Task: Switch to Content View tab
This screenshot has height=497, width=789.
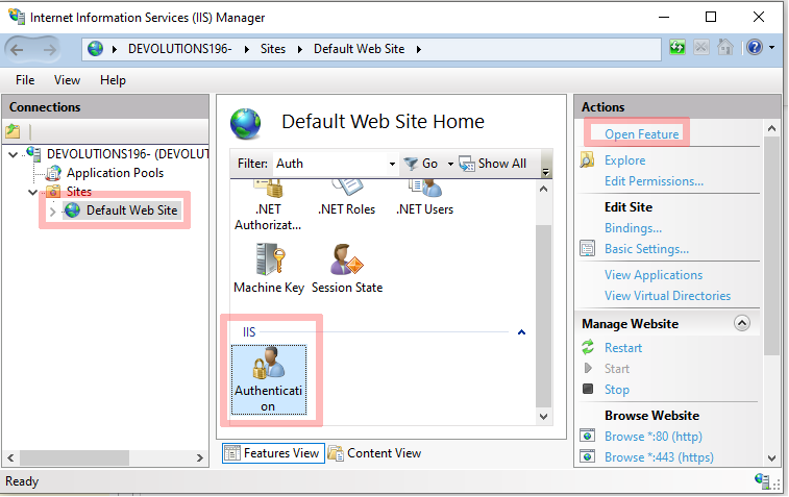Action: [x=374, y=453]
